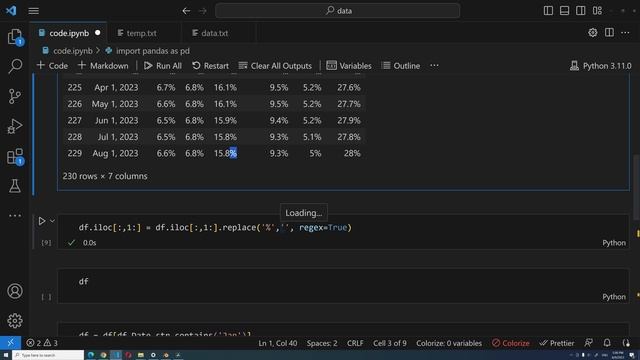640x360 pixels.
Task: Open the Search view in activity bar
Action: click(15, 66)
